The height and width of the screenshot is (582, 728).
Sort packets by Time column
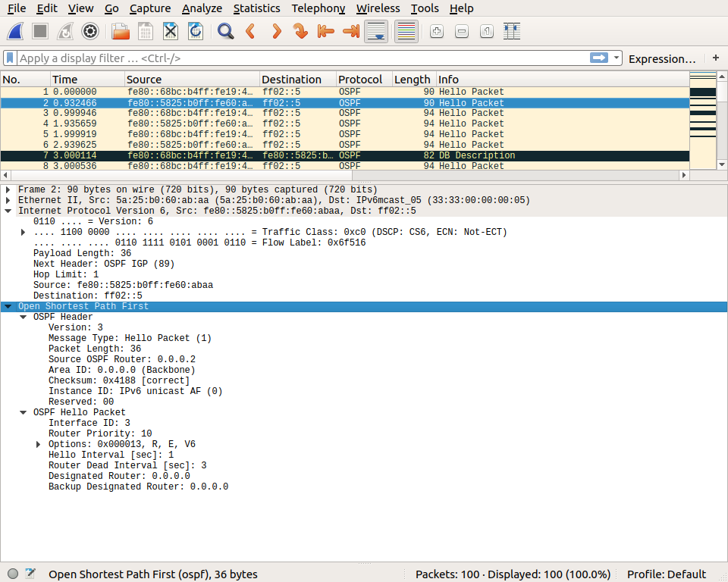(x=87, y=80)
